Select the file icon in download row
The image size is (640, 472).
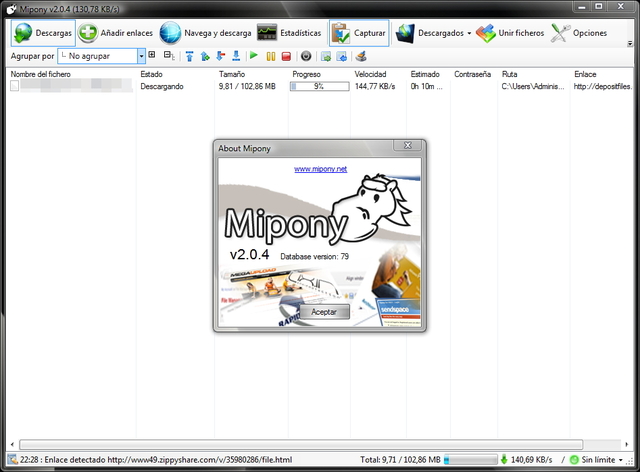[14, 86]
